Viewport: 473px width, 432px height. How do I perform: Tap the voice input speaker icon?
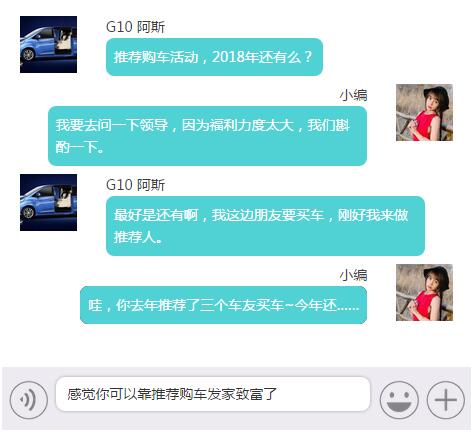pyautogui.click(x=29, y=400)
